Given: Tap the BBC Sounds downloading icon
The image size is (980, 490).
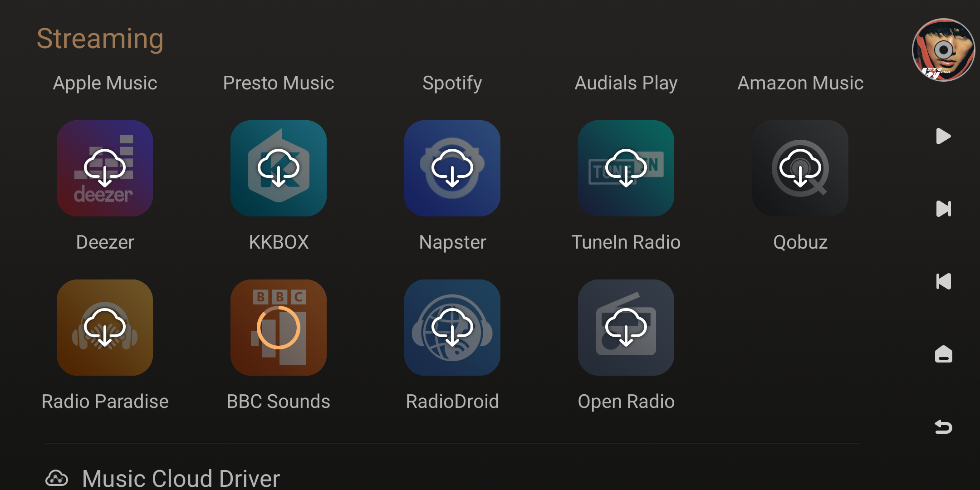Looking at the screenshot, I should 279,328.
